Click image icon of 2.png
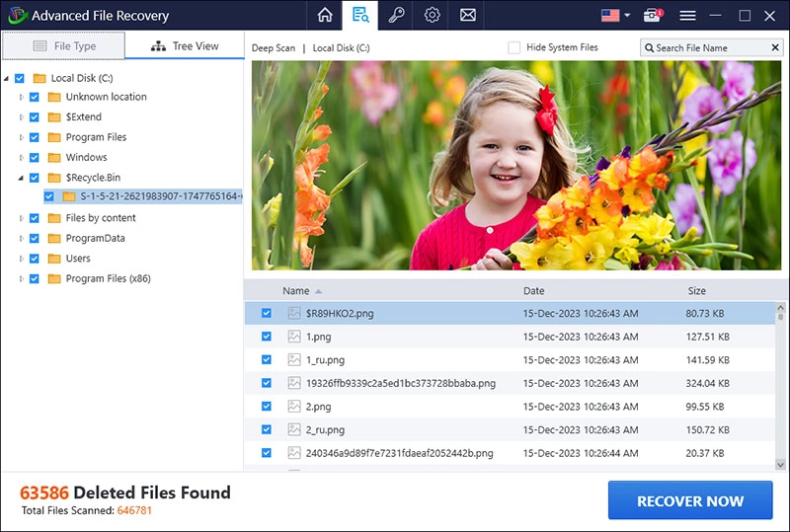Screen dimensions: 790x532 (x=294, y=406)
